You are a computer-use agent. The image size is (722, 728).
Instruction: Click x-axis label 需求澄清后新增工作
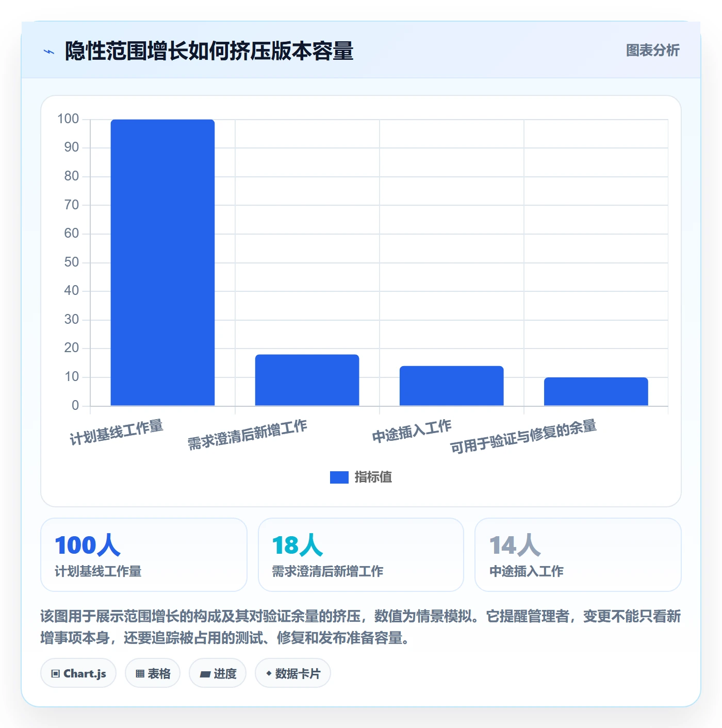point(247,435)
